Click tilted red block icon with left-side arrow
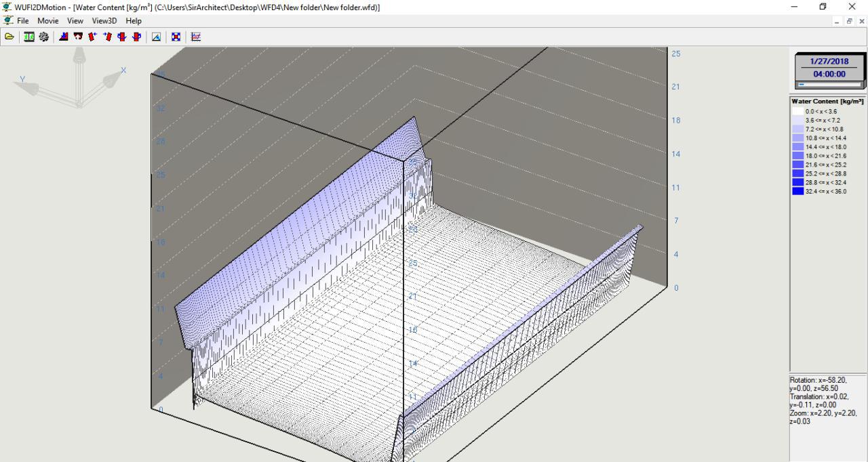 coord(108,37)
